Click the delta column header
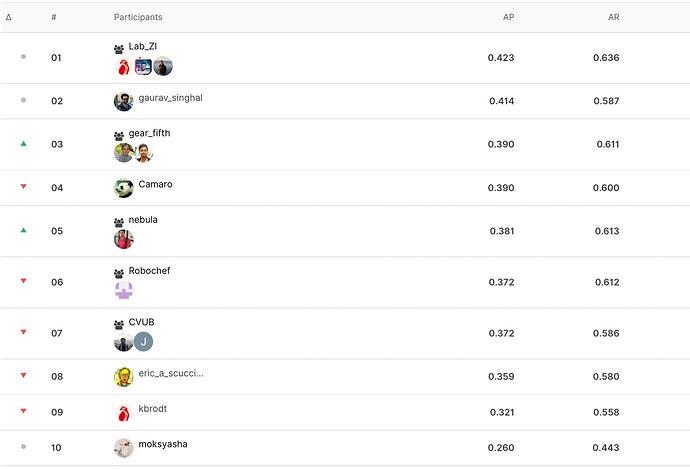690x469 pixels. [8, 17]
